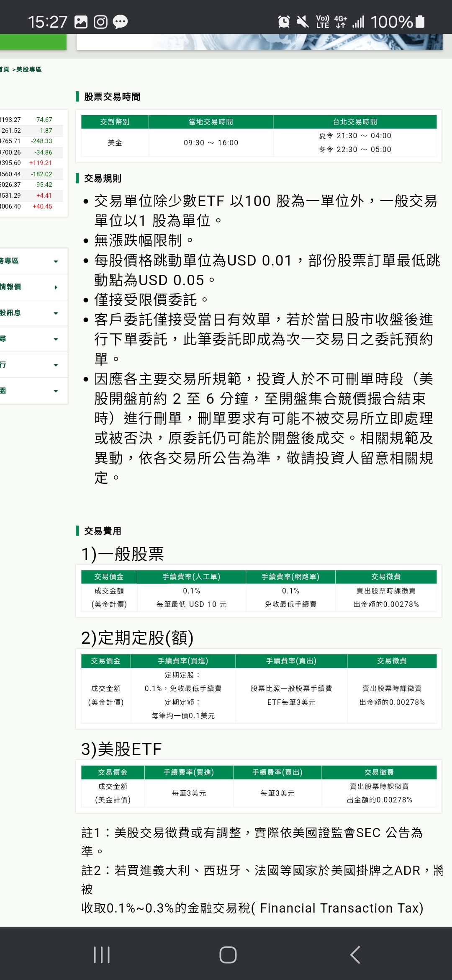452x980 pixels.
Task: Tap the Android home button
Action: (228, 955)
